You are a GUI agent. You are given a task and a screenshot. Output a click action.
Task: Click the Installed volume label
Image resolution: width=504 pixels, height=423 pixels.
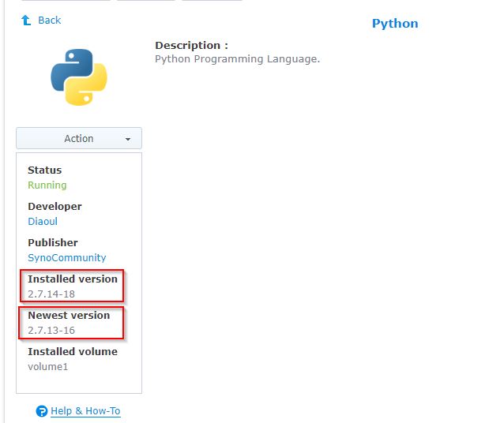point(73,351)
